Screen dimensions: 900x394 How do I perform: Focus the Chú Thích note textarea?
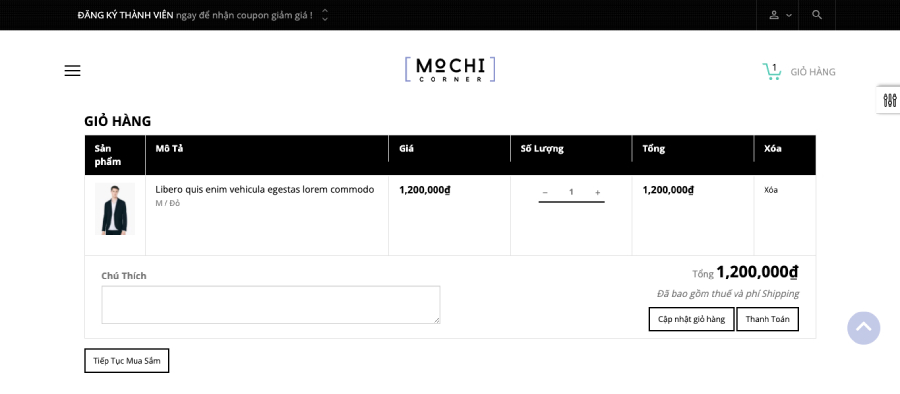pos(271,304)
